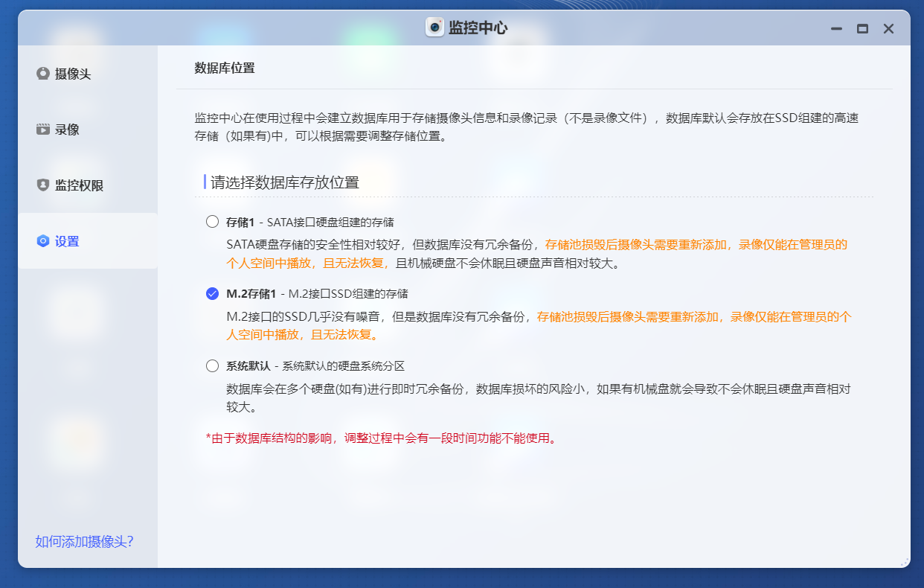
Task: Maximize the 监控中心 window
Action: point(862,28)
